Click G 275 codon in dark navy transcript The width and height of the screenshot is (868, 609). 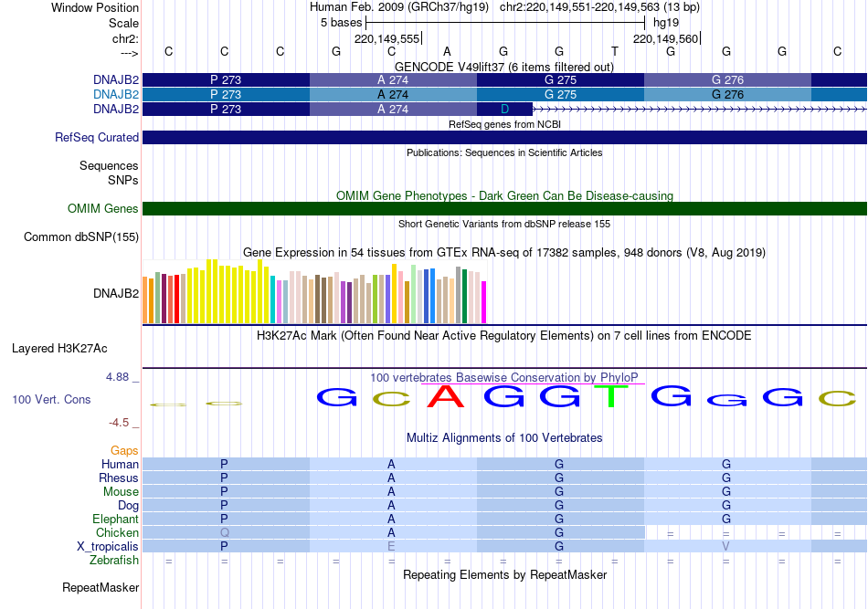[560, 79]
